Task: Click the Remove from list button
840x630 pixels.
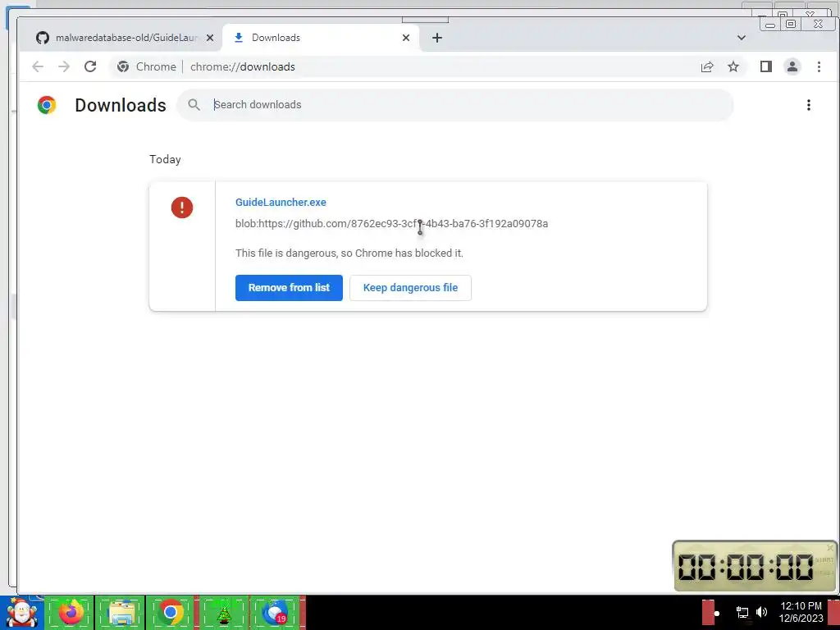Action: [x=289, y=288]
